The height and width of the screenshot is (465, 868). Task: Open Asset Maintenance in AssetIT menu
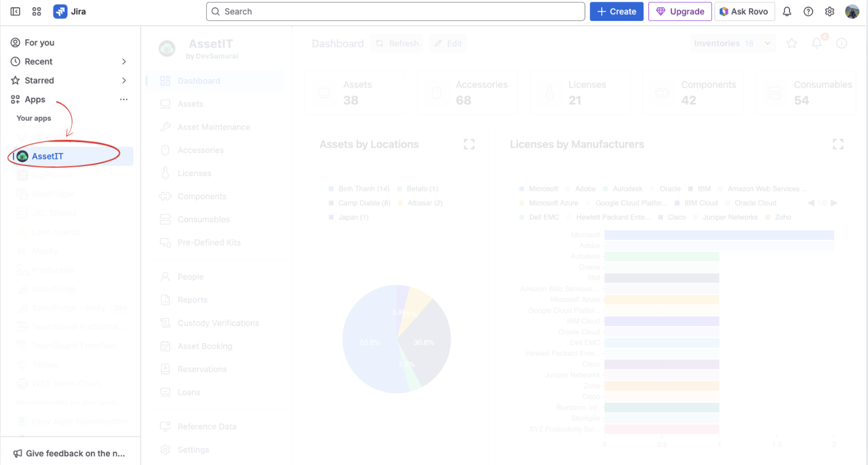tap(214, 127)
